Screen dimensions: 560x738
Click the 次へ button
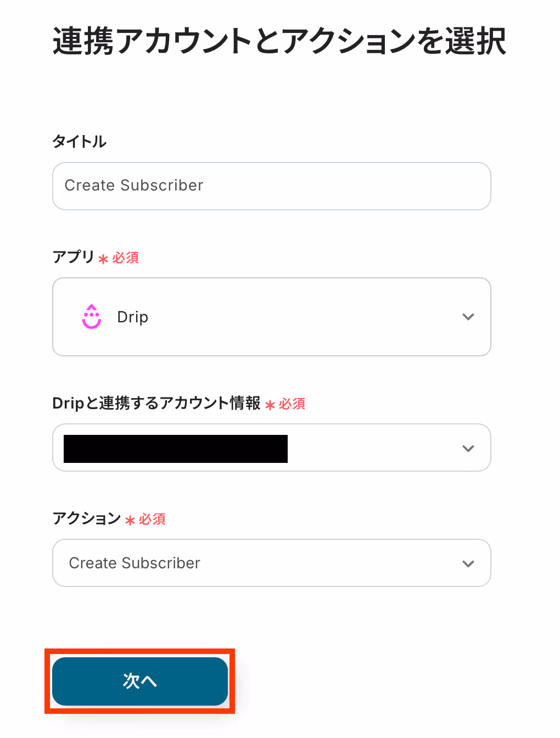click(140, 681)
